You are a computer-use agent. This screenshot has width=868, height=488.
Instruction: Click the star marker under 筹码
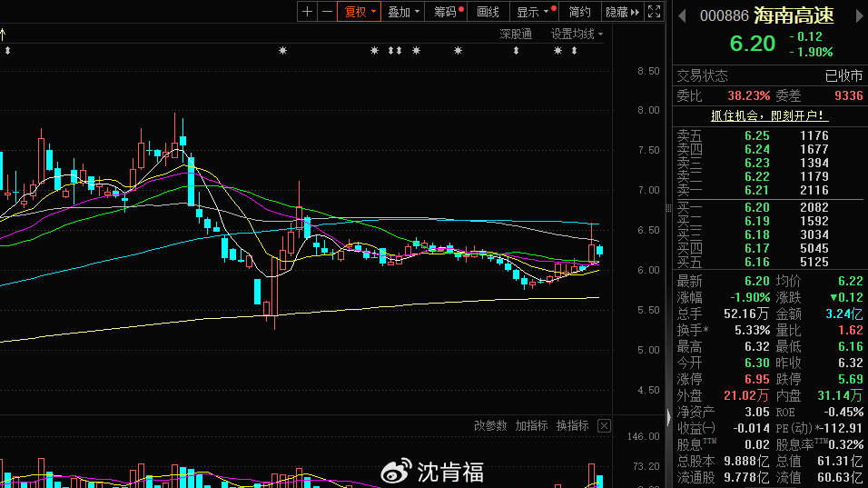click(x=416, y=51)
